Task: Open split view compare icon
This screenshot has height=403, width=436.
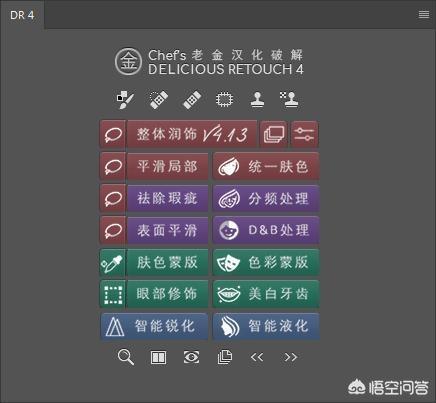Action: click(x=158, y=357)
